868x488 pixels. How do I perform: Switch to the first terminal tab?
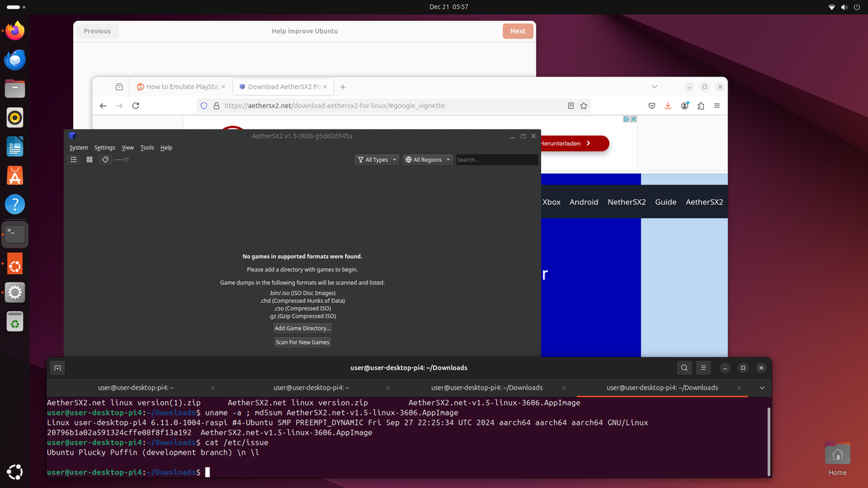[136, 388]
